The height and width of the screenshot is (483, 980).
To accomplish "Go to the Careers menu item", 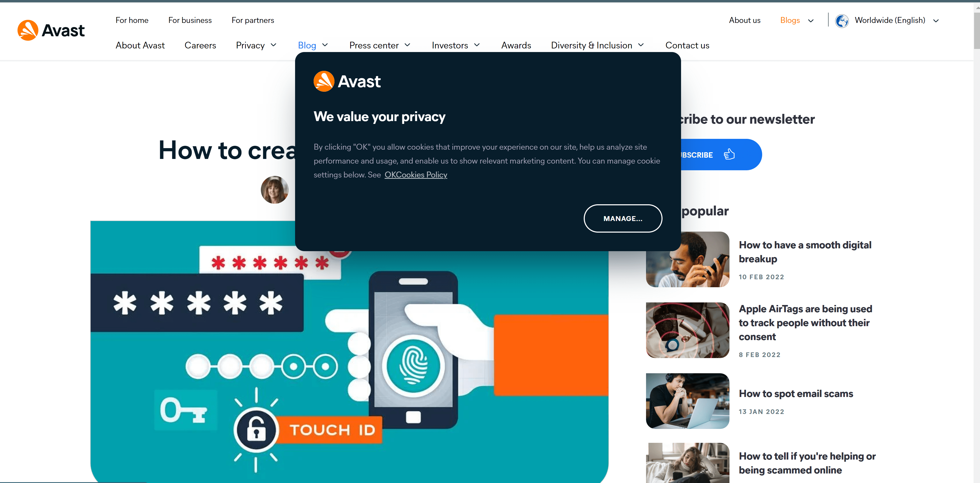I will [200, 45].
